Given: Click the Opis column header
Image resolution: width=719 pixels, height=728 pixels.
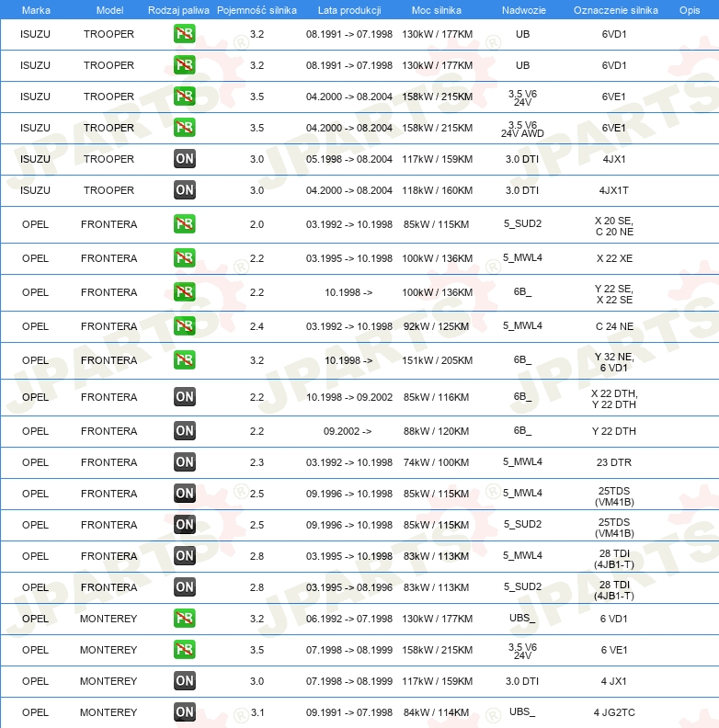Looking at the screenshot, I should (690, 10).
